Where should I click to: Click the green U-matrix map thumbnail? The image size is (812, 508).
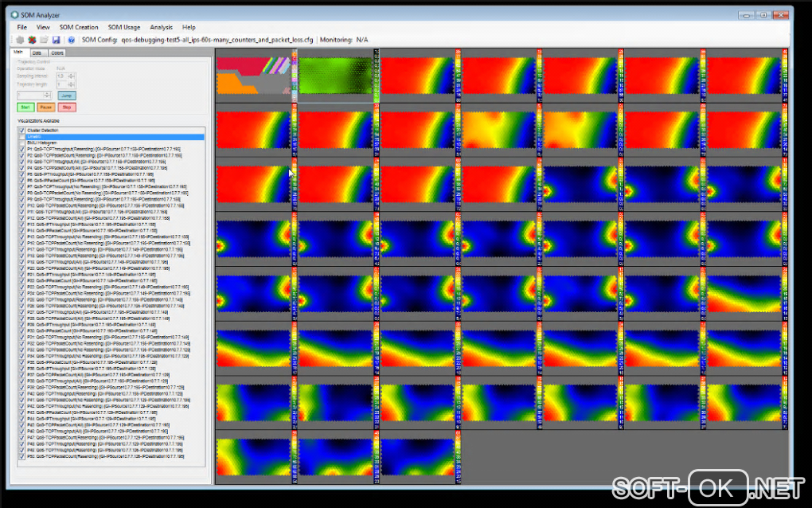coord(336,76)
